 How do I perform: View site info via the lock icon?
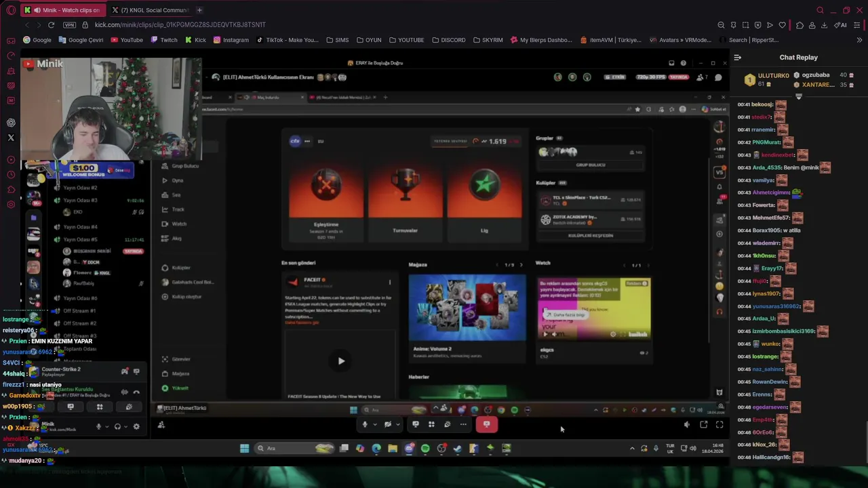click(85, 25)
